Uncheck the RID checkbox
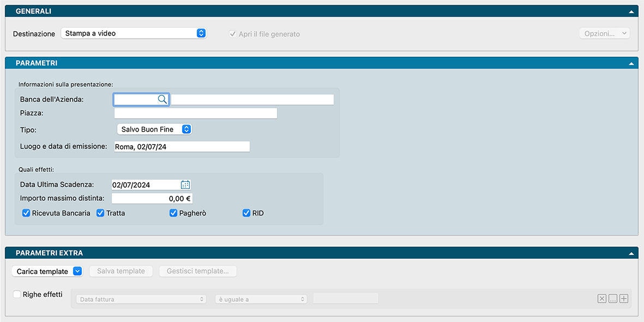The width and height of the screenshot is (644, 322). 246,213
